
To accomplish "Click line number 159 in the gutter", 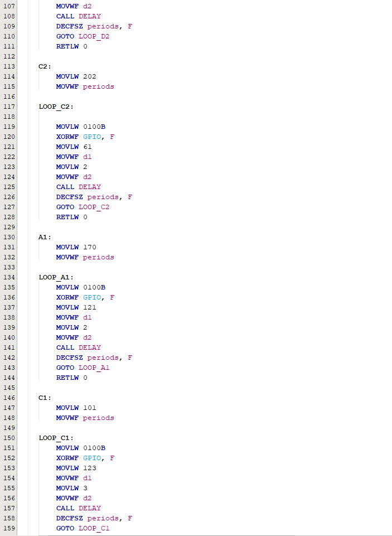I will click(x=9, y=528).
